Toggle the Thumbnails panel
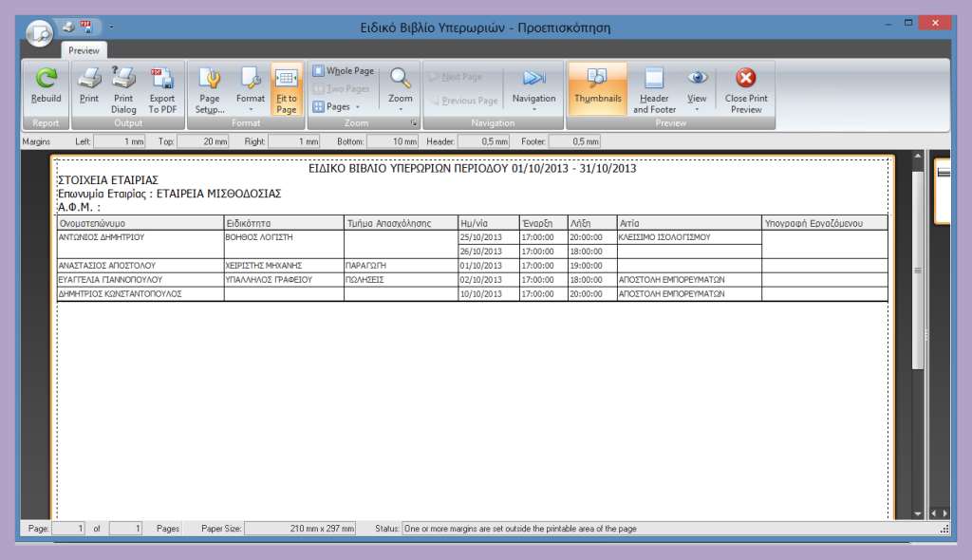Viewport: 972px width, 560px height. point(598,86)
